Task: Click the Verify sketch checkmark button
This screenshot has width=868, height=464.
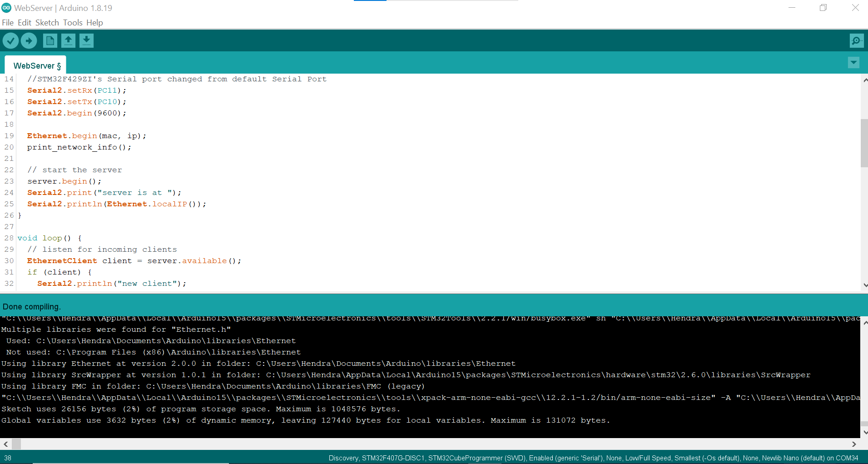Action: 11,41
